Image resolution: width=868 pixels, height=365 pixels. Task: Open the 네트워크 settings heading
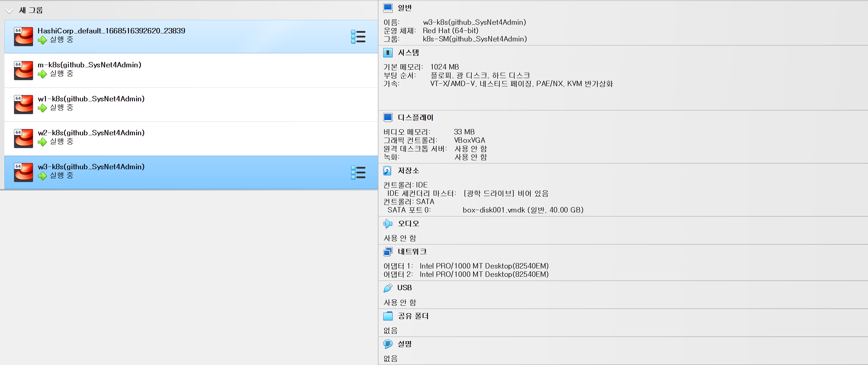[x=412, y=252]
